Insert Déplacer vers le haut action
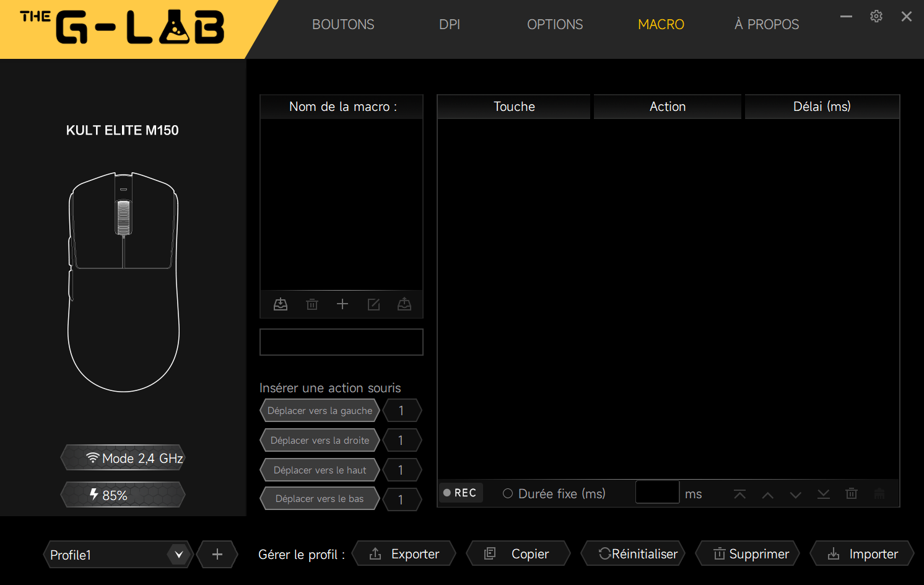Image resolution: width=924 pixels, height=585 pixels. coord(320,470)
